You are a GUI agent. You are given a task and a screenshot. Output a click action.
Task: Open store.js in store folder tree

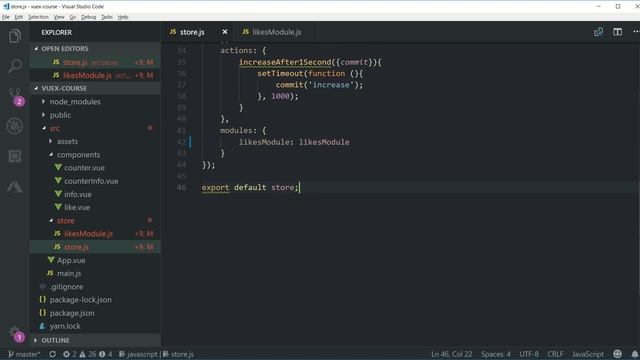point(95,247)
